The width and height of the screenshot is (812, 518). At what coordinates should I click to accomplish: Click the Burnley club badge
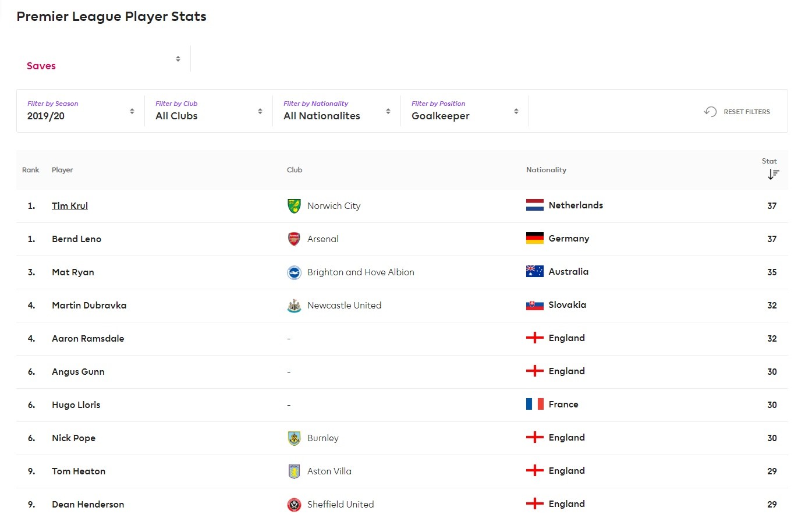[294, 438]
